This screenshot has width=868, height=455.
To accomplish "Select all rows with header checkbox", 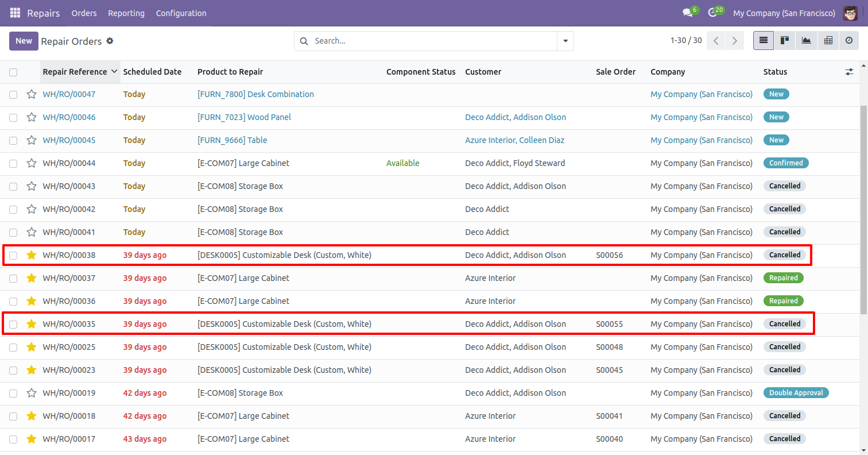I will [x=13, y=72].
